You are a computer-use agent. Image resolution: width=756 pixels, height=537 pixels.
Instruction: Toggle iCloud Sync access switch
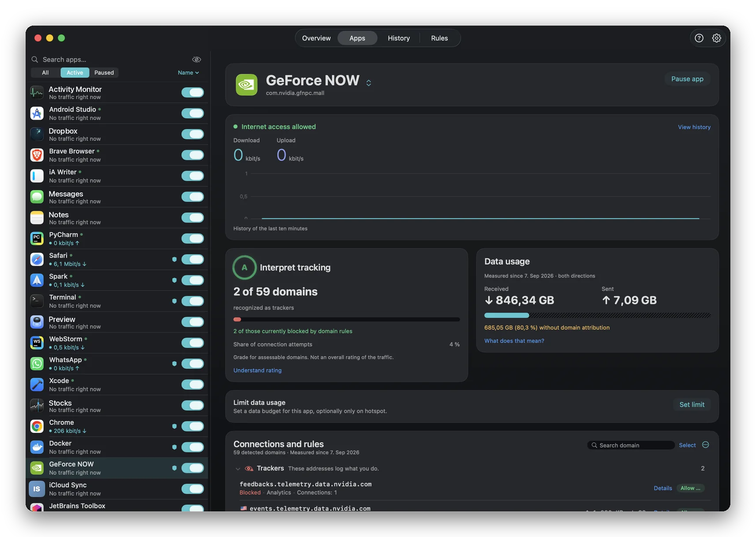tap(193, 489)
